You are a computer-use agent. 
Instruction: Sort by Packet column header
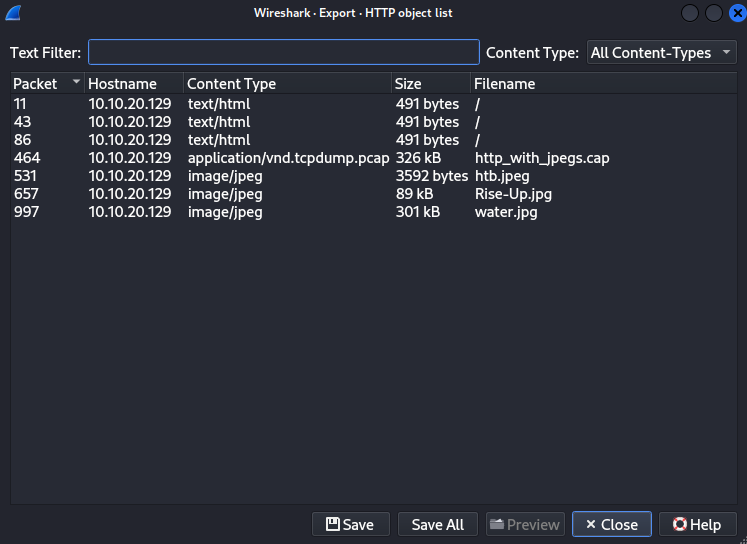tap(47, 83)
